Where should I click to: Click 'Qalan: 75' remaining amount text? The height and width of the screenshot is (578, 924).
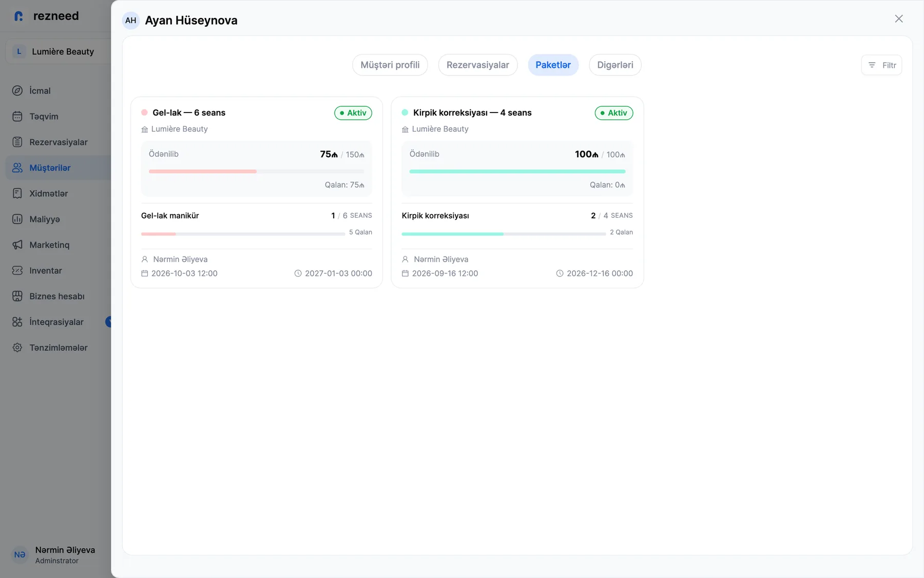pyautogui.click(x=344, y=185)
